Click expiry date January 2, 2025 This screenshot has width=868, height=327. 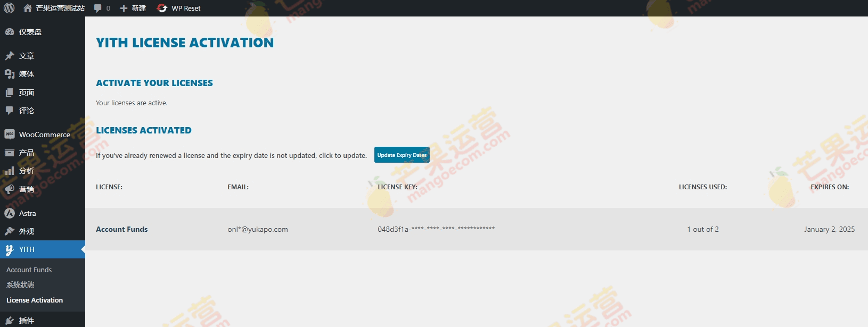tap(829, 229)
